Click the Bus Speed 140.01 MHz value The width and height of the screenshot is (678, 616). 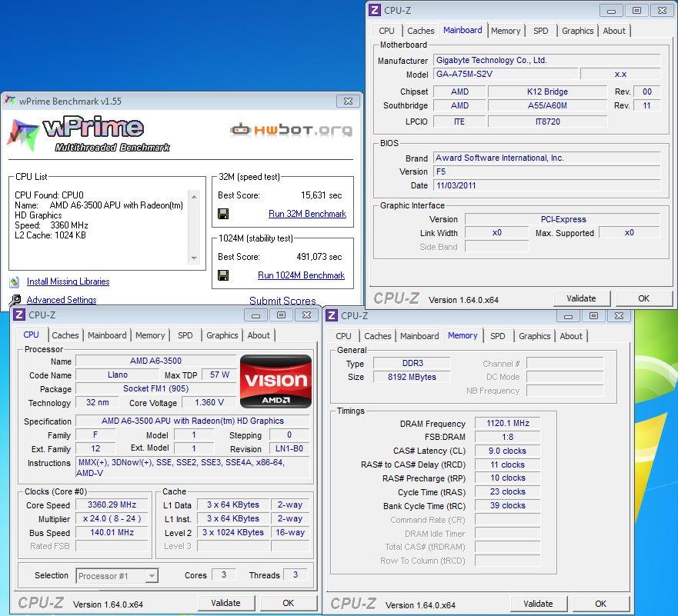[112, 532]
